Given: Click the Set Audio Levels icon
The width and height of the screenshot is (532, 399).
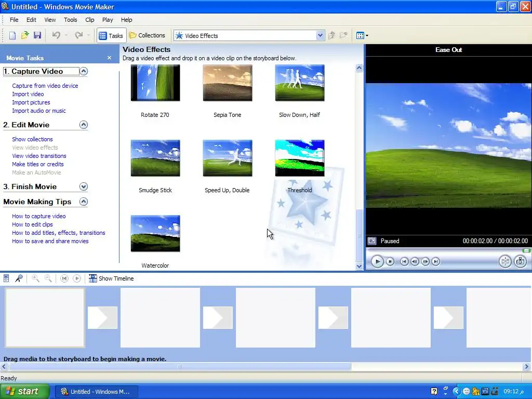Looking at the screenshot, I should 6,278.
